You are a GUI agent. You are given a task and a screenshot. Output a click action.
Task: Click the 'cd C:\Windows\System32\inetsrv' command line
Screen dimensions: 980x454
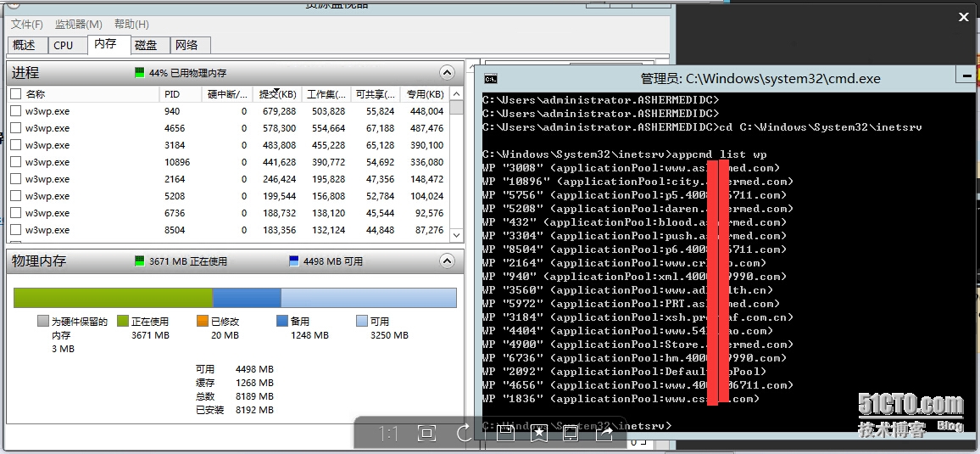702,127
